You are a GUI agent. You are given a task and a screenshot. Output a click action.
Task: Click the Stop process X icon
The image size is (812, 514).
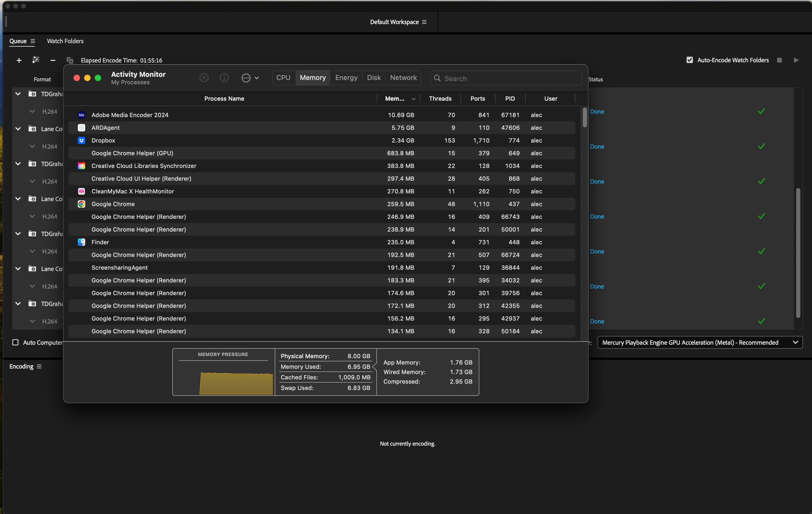point(204,78)
